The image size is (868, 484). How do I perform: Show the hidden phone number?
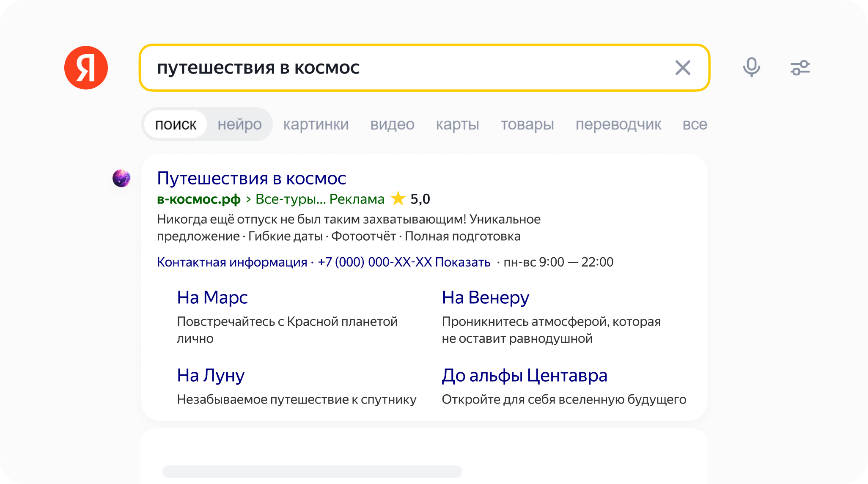coord(463,262)
